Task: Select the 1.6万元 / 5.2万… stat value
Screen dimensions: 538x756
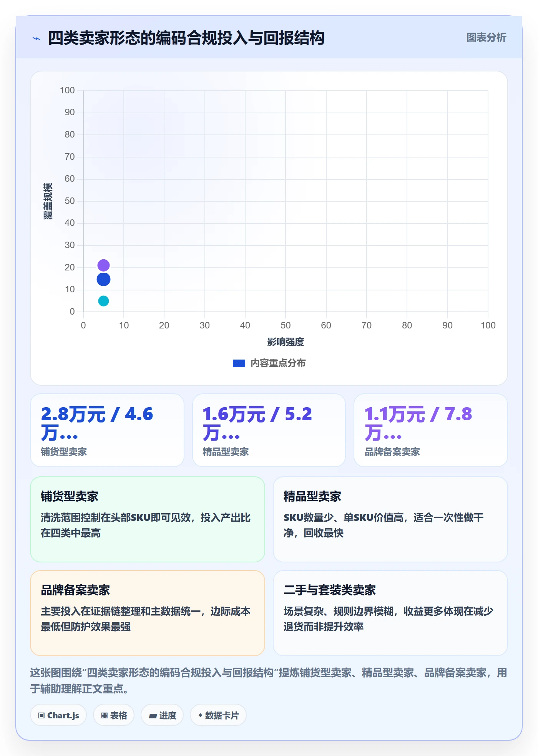Action: click(x=257, y=423)
